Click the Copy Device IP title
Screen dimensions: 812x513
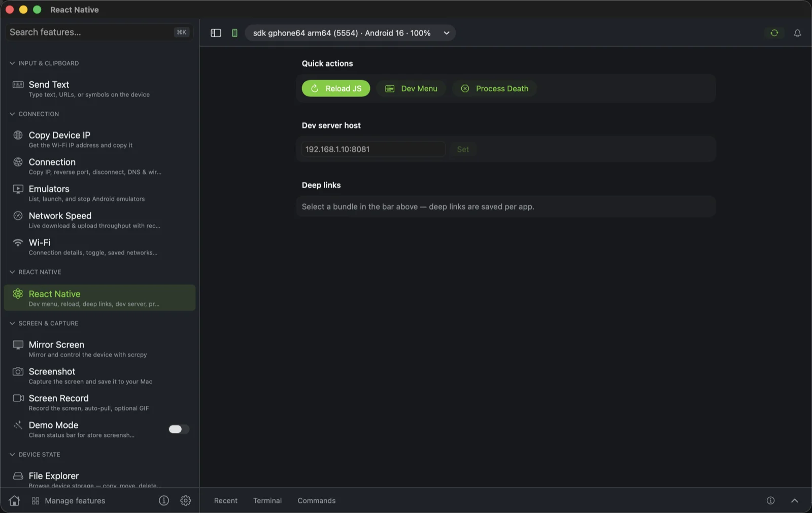(x=59, y=135)
